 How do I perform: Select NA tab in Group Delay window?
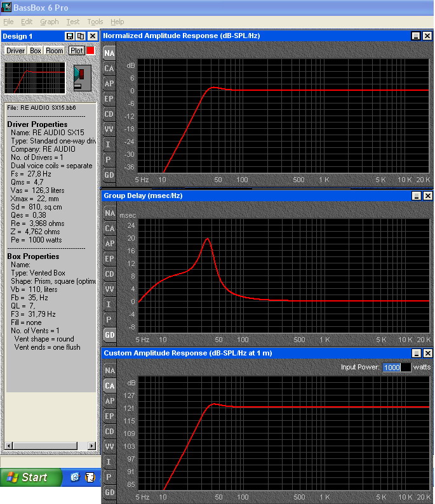(110, 213)
